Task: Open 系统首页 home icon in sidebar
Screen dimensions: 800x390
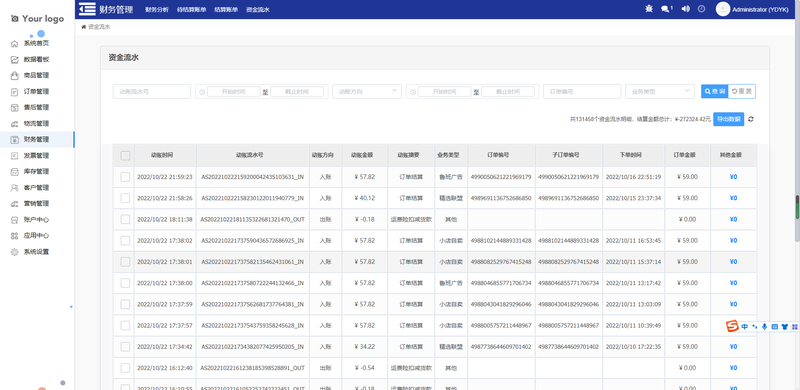Action: pos(14,44)
